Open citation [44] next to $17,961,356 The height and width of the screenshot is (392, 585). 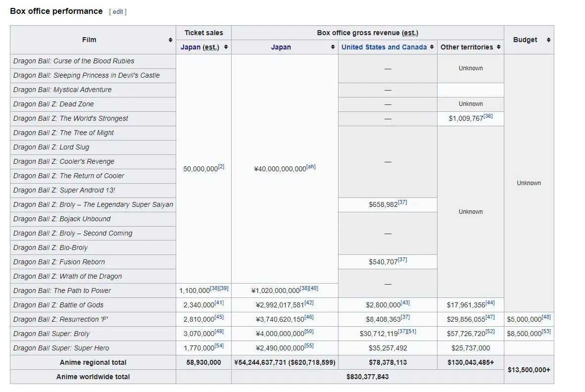coord(490,302)
